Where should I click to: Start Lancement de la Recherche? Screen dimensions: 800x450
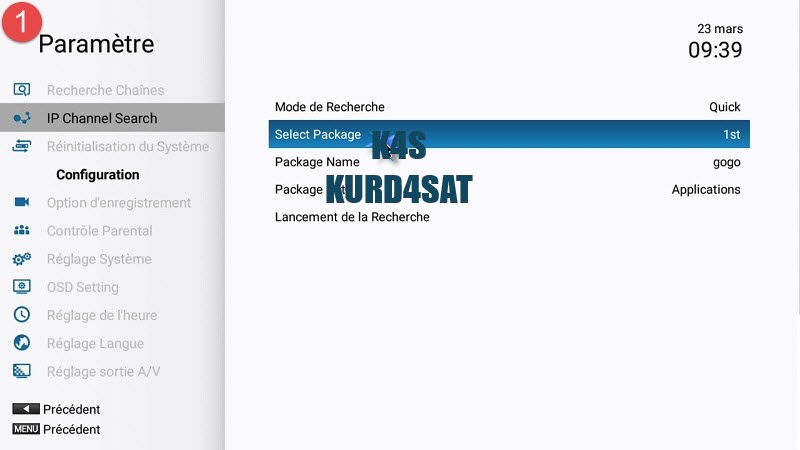(352, 217)
